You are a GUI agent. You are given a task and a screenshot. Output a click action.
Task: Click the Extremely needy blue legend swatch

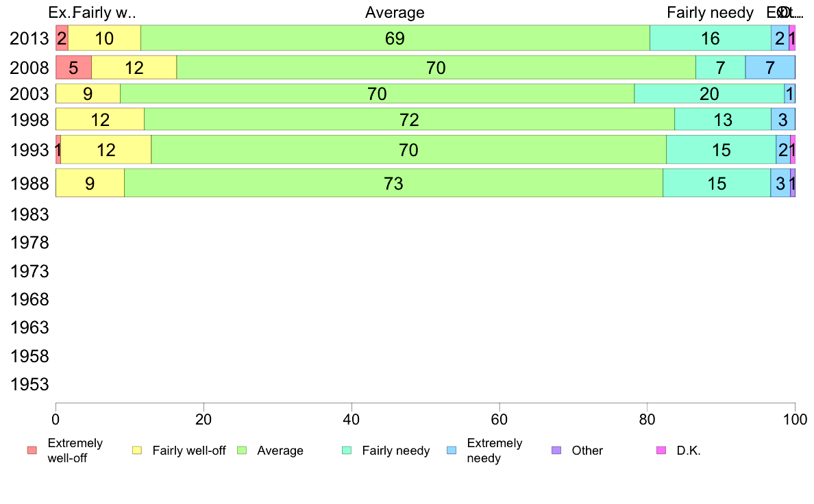tap(452, 450)
